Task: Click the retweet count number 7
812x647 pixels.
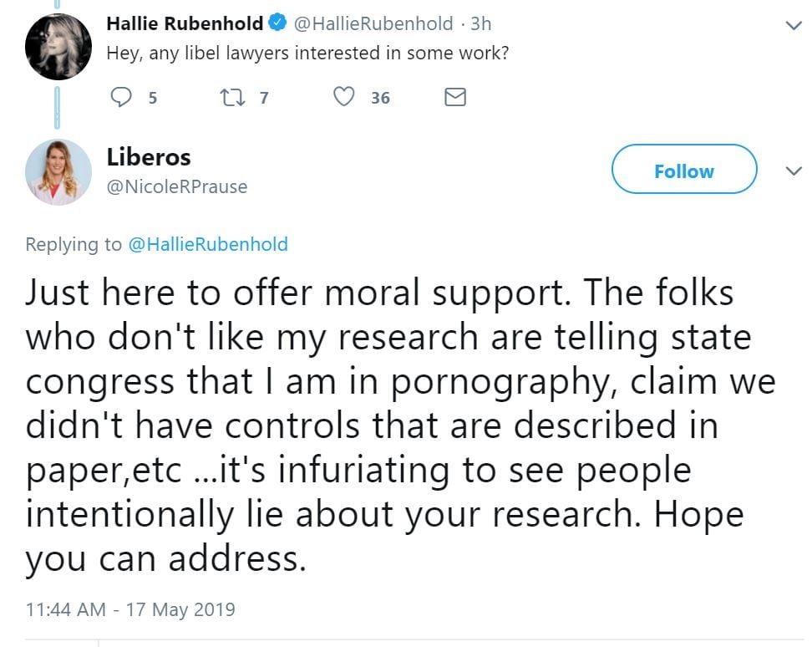Action: (263, 99)
